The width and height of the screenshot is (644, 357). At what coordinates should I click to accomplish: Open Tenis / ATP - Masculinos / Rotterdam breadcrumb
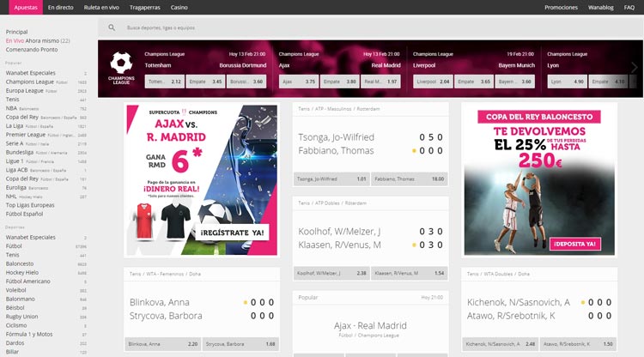[x=339, y=109]
